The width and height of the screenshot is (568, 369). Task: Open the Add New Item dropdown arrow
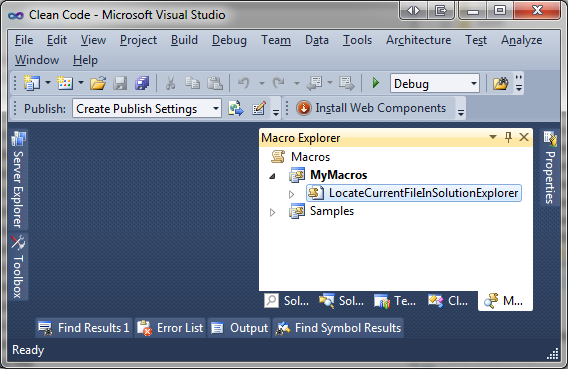pyautogui.click(x=81, y=83)
